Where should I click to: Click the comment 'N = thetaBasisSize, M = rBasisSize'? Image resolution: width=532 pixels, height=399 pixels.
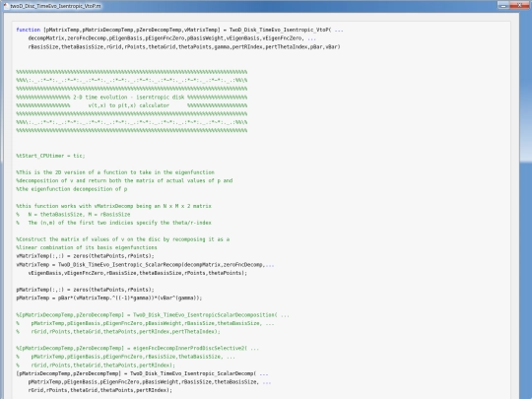pyautogui.click(x=79, y=215)
